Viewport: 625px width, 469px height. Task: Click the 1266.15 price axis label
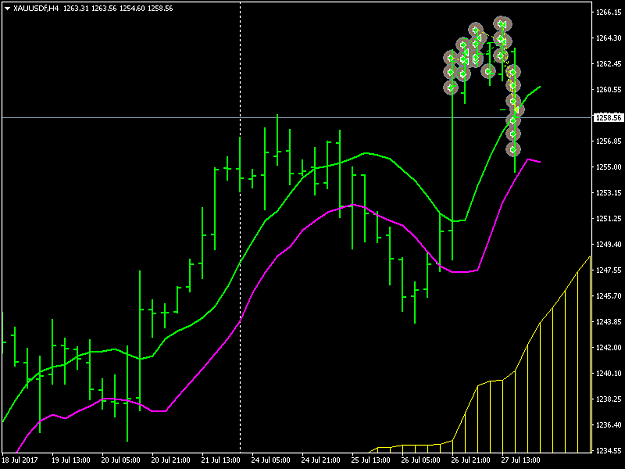tap(608, 12)
